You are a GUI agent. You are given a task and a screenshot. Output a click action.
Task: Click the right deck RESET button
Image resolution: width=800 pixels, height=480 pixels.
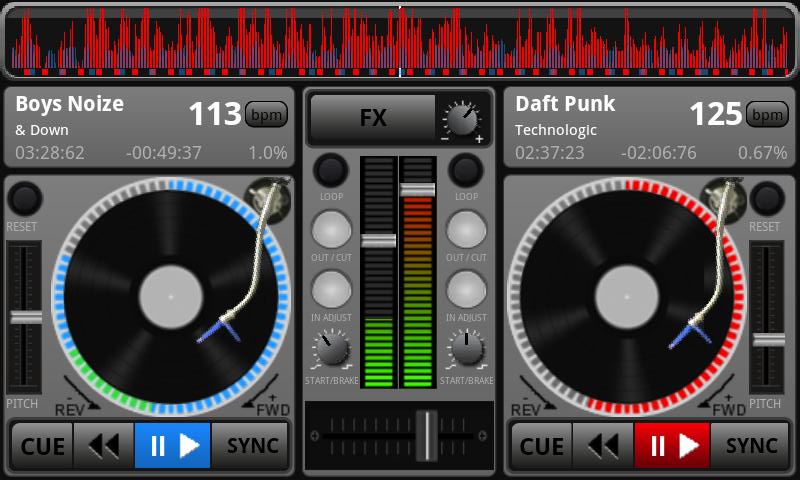tap(767, 198)
